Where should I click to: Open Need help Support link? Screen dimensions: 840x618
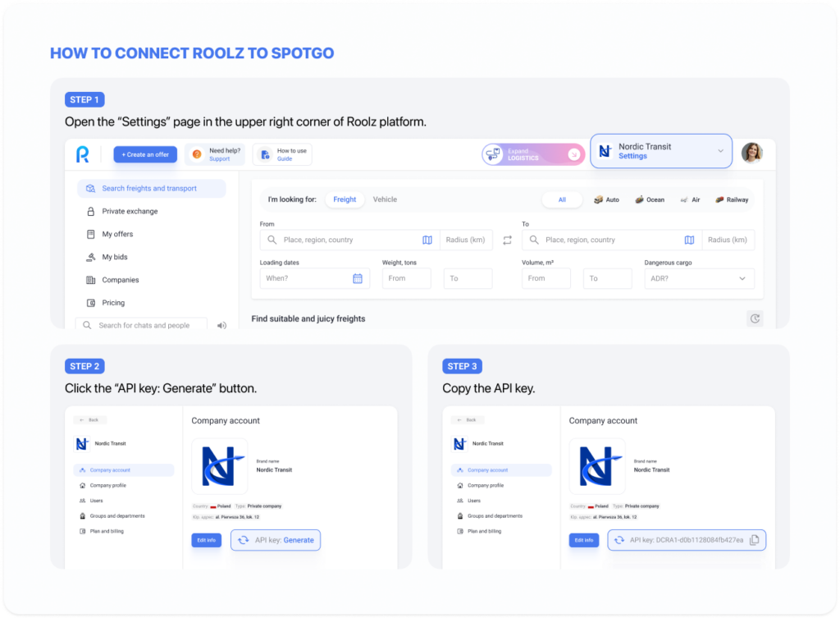[x=216, y=154]
